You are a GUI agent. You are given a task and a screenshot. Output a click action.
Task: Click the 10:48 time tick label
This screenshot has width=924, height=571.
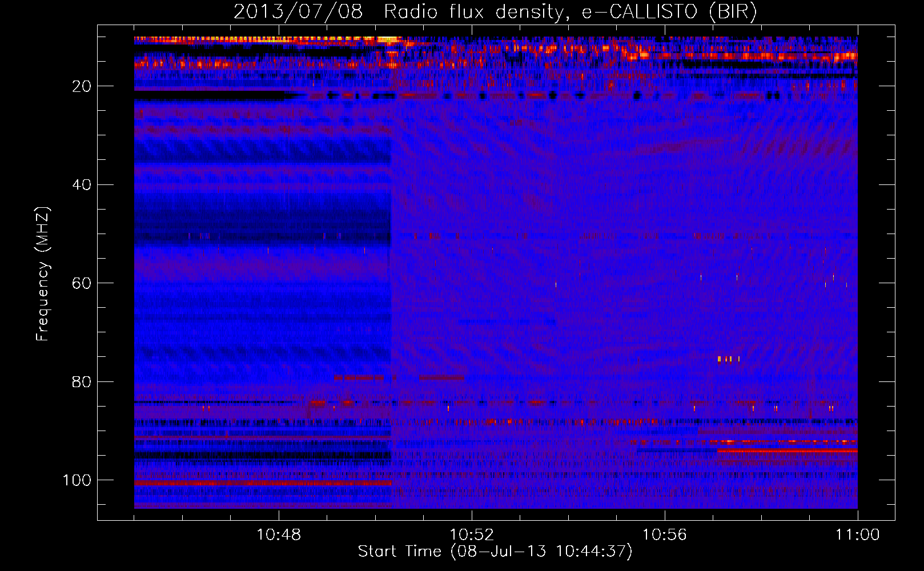(x=279, y=535)
